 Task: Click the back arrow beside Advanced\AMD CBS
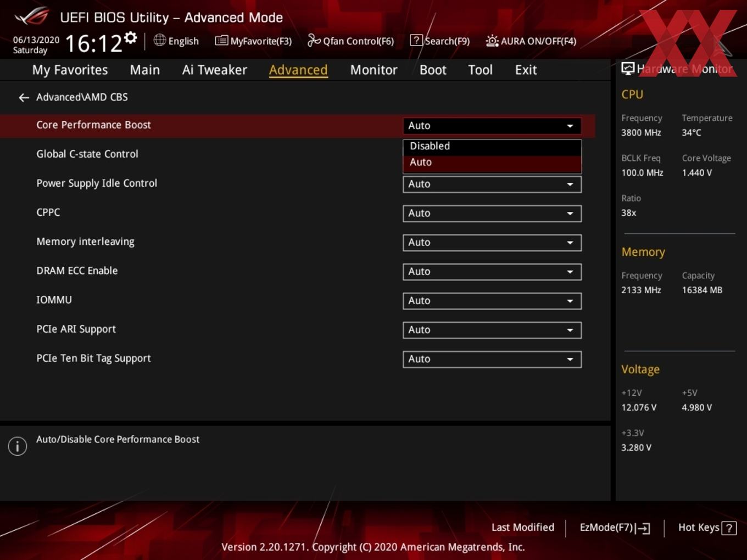pyautogui.click(x=24, y=98)
